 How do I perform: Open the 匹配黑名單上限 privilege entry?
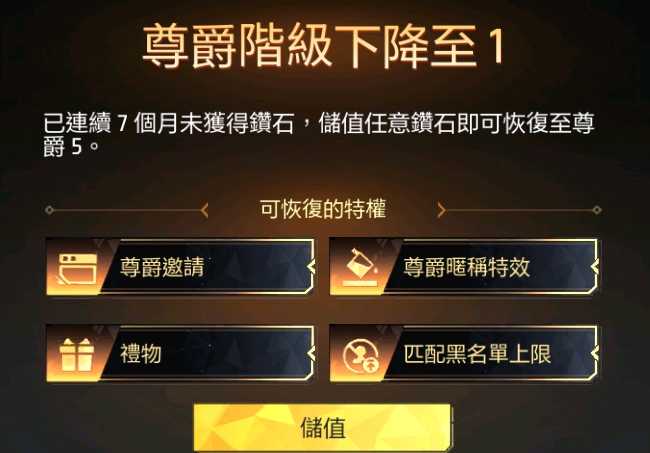click(464, 354)
